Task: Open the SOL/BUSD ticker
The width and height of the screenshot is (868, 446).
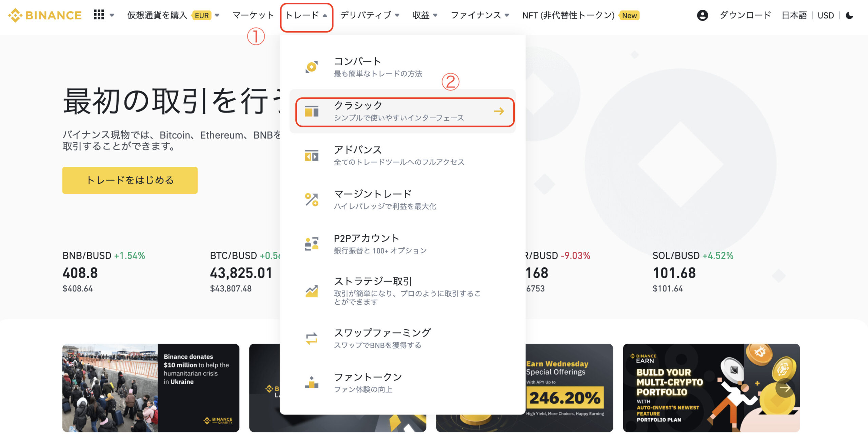Action: coord(693,271)
